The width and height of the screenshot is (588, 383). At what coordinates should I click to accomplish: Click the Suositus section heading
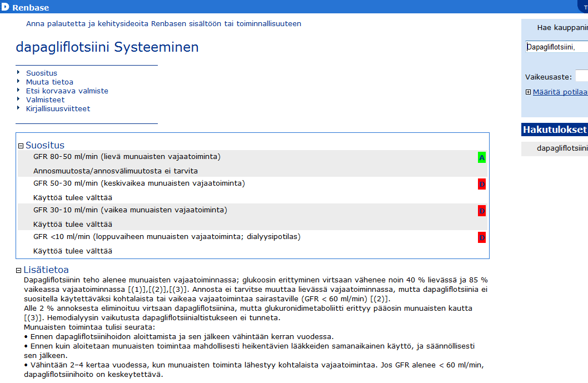point(45,145)
